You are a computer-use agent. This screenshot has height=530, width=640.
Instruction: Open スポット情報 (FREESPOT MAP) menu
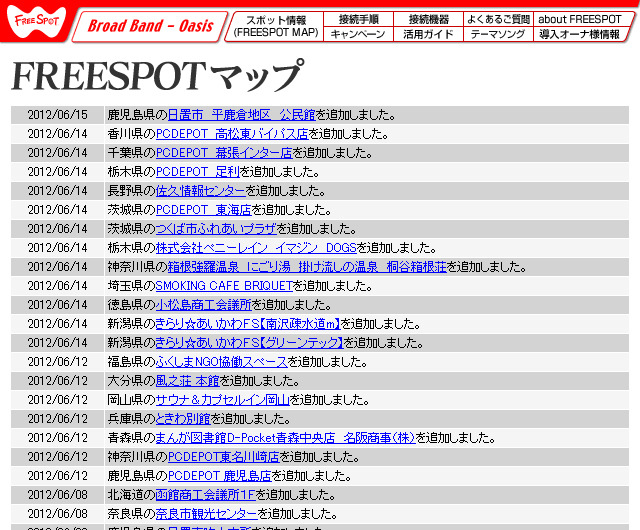point(276,26)
